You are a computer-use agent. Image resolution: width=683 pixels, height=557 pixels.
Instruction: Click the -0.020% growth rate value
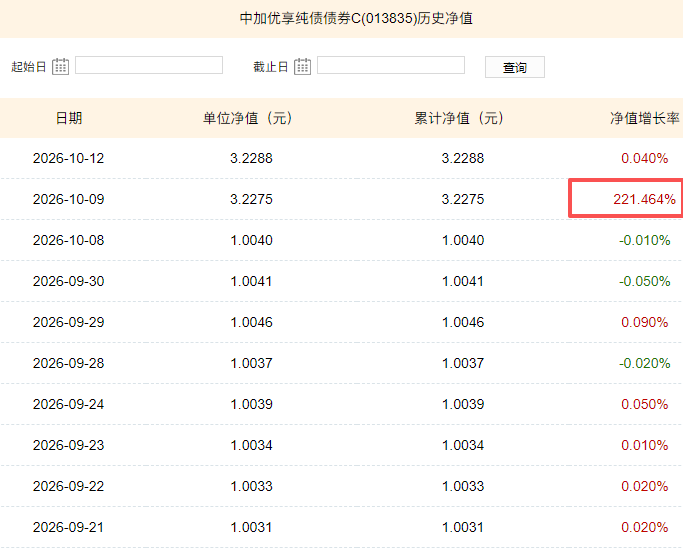645,363
